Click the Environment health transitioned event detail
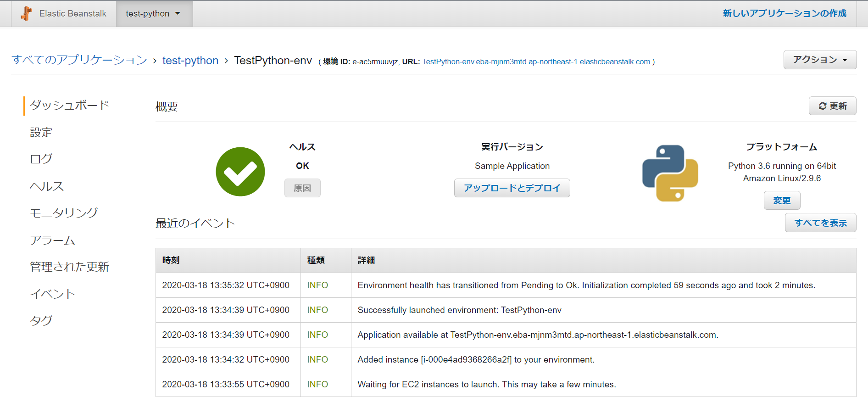This screenshot has width=868, height=408. point(586,285)
